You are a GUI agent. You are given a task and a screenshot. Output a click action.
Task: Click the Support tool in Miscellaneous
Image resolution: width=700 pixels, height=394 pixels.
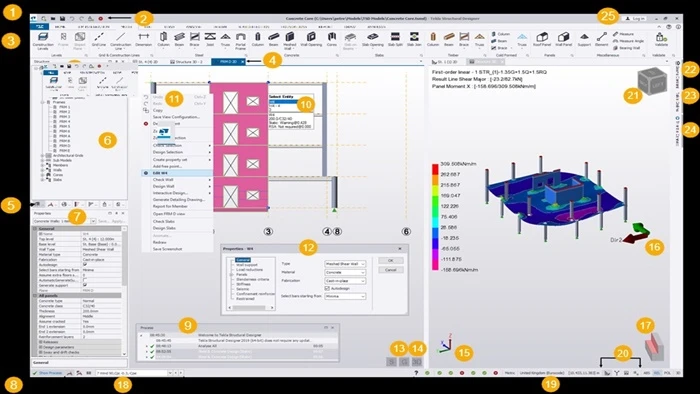click(584, 39)
